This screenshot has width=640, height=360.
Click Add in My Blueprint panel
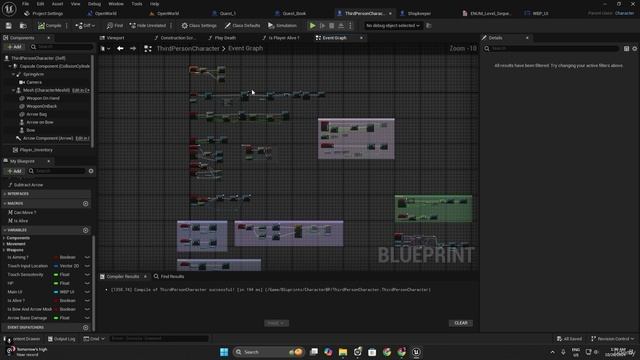click(14, 171)
